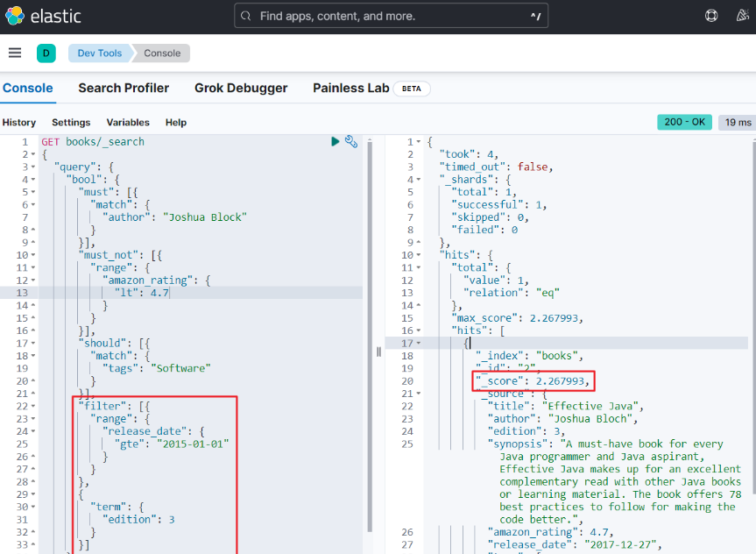
Task: Collapse editor line 2 fold arrow
Action: (33, 154)
